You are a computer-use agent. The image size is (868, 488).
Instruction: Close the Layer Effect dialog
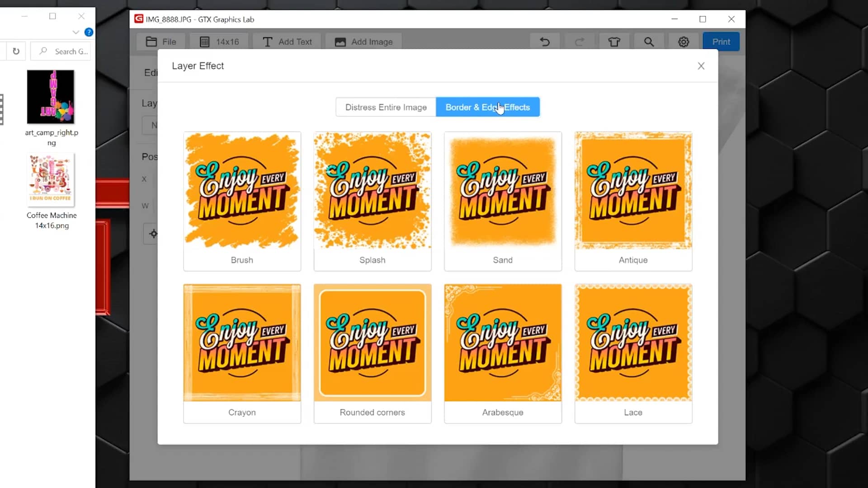coord(701,66)
